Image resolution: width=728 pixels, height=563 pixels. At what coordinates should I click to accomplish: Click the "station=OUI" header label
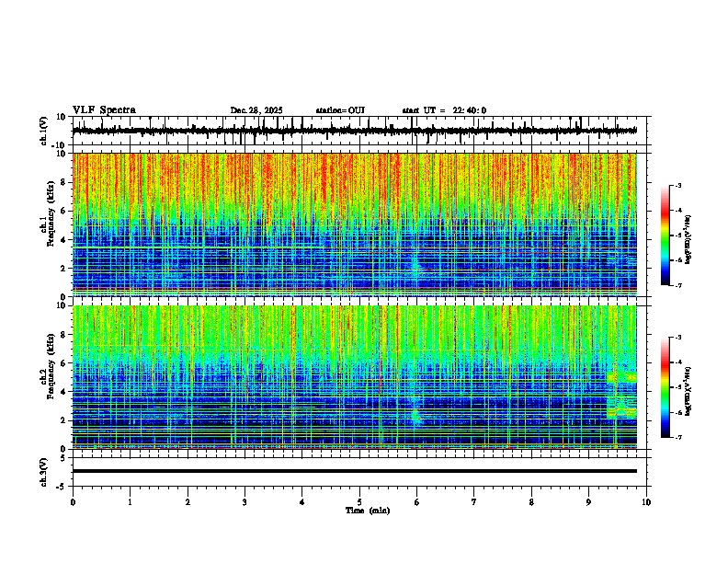[x=340, y=110]
